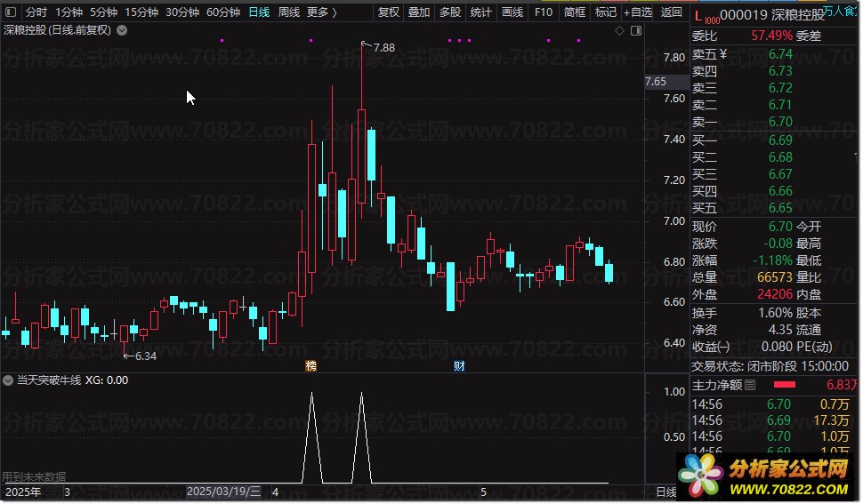Click stock title 000019 深粮控股
The height and width of the screenshot is (504, 863).
coord(772,15)
